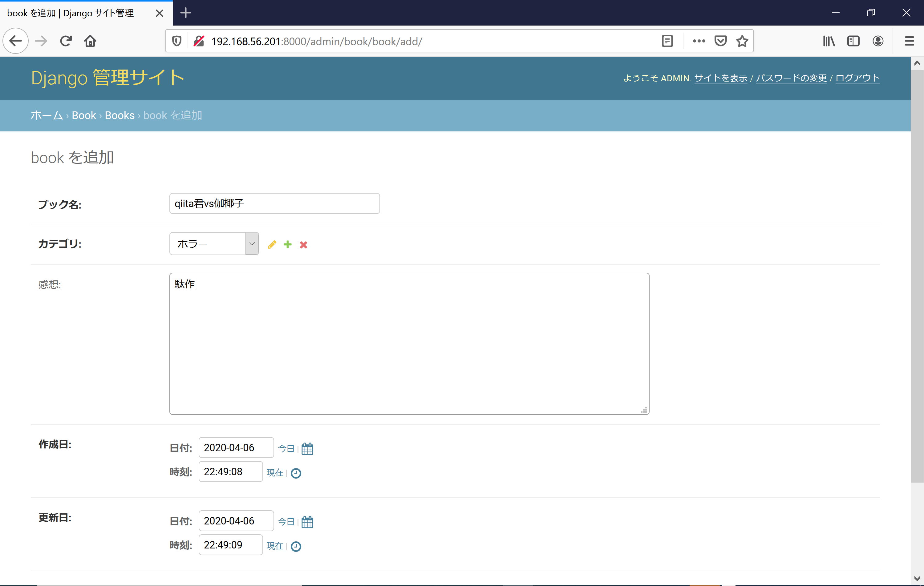
Task: Open a new browser tab
Action: click(186, 13)
